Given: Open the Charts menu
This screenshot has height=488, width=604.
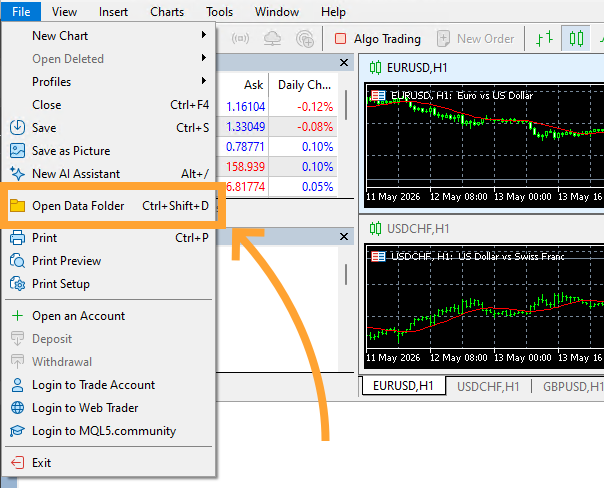Looking at the screenshot, I should coord(167,12).
